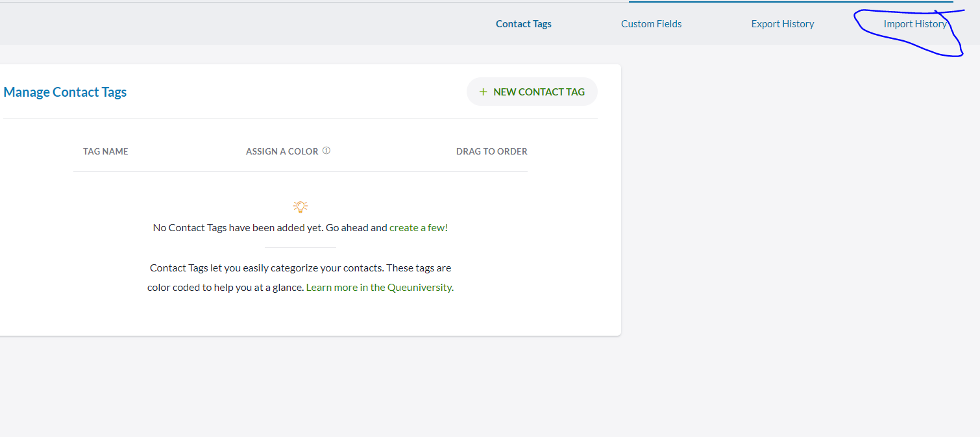Switch to the Contact Tags tab

523,24
